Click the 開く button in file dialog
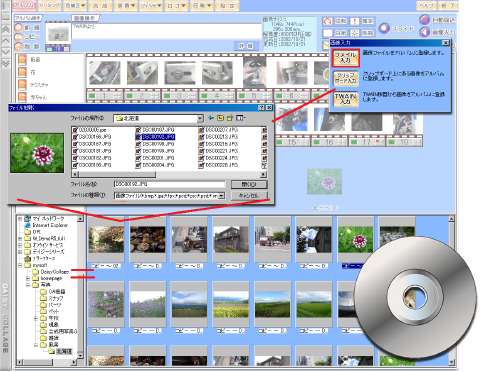The width and height of the screenshot is (480, 372). point(249,184)
